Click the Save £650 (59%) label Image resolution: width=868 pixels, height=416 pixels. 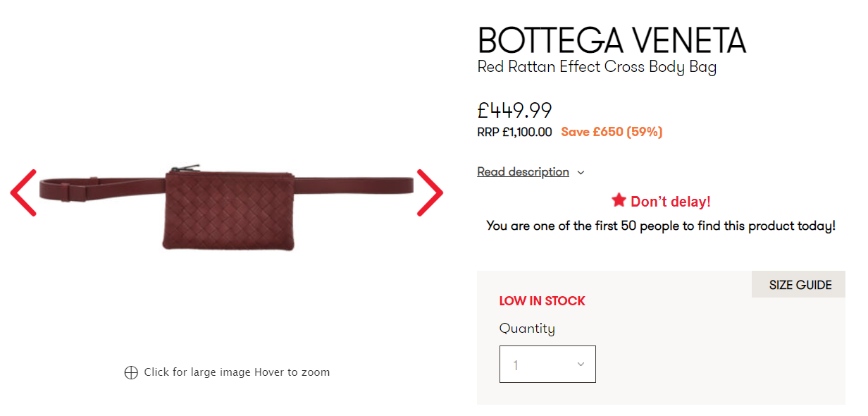pyautogui.click(x=612, y=132)
